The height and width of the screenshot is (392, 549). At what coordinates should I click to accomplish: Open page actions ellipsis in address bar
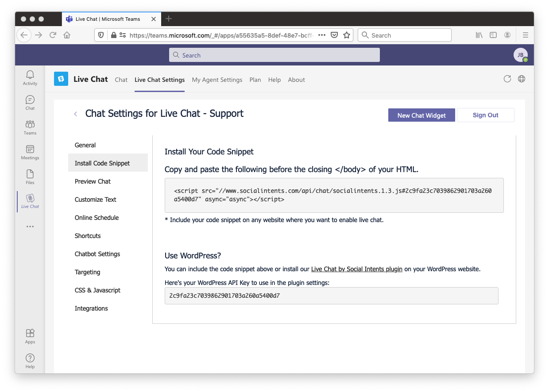coord(322,35)
